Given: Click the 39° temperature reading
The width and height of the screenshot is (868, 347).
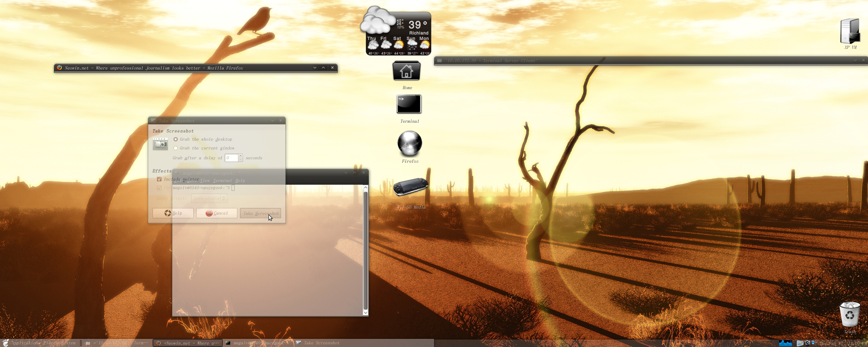Looking at the screenshot, I should 418,25.
